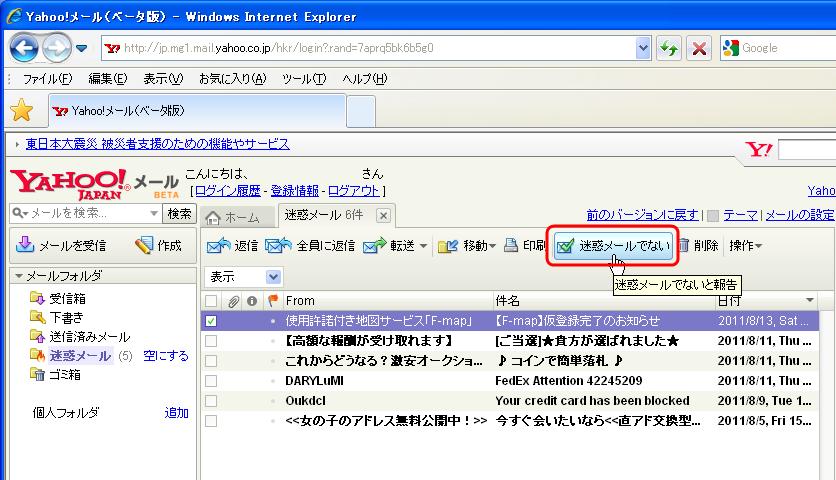Expand the address bar history dropdown
Screen dimensions: 836x480
(x=643, y=48)
